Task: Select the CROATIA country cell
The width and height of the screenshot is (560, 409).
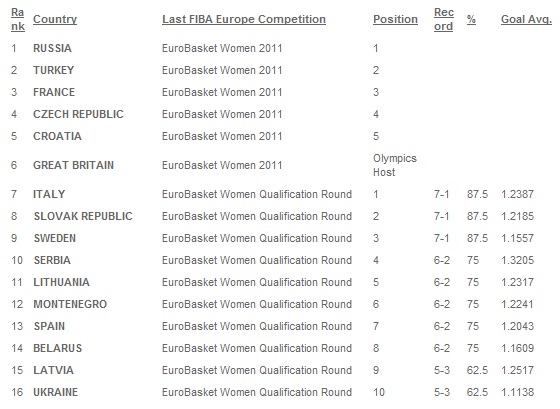Action: pyautogui.click(x=58, y=136)
